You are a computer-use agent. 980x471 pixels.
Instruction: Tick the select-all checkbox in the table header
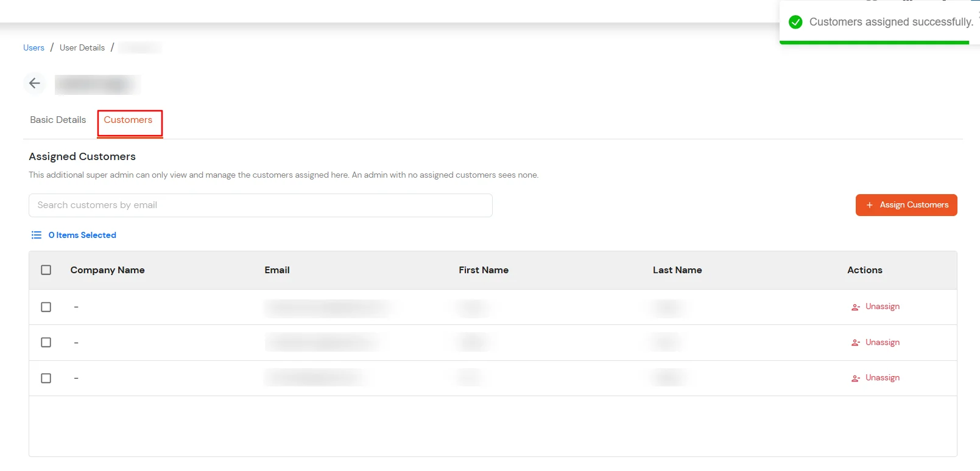point(46,270)
